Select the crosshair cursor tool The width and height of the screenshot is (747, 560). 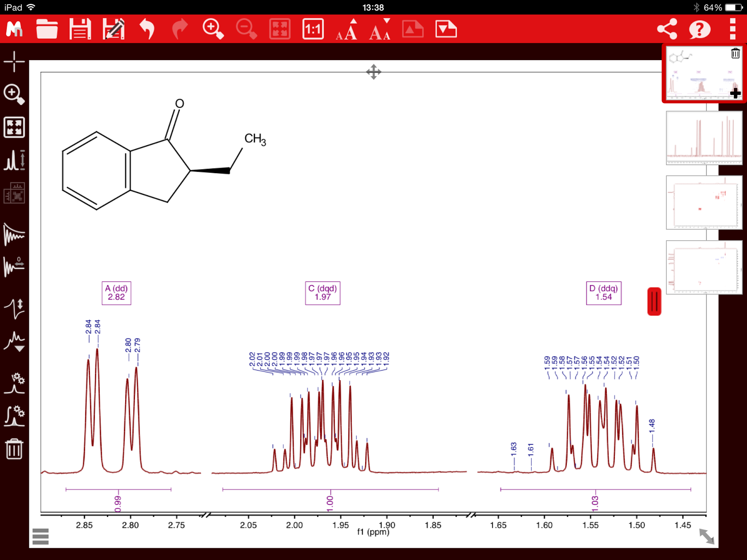14,61
